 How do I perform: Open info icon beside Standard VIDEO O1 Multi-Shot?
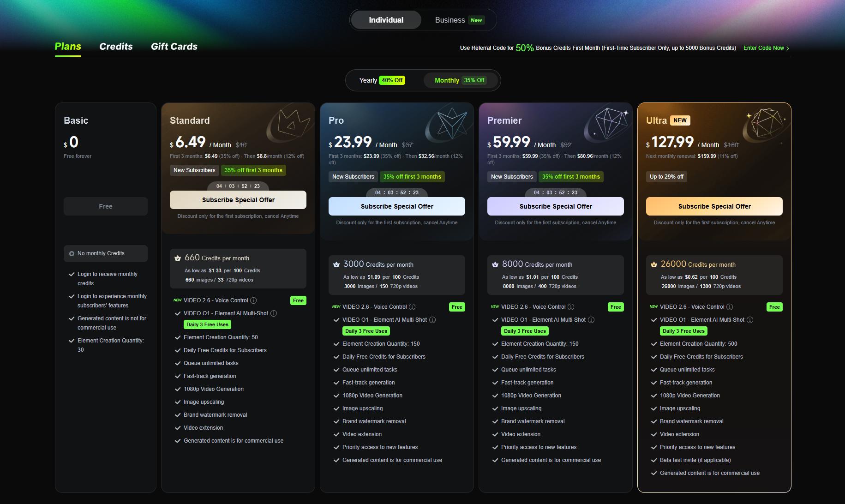click(274, 313)
